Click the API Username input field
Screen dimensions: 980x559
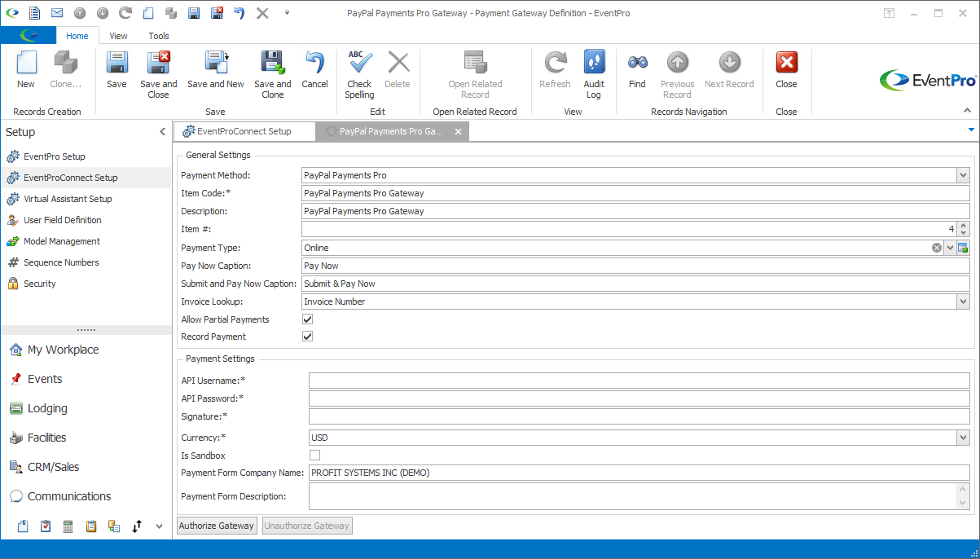(639, 381)
